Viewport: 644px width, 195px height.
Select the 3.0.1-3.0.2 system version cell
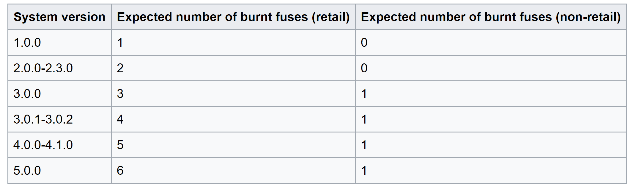point(59,119)
